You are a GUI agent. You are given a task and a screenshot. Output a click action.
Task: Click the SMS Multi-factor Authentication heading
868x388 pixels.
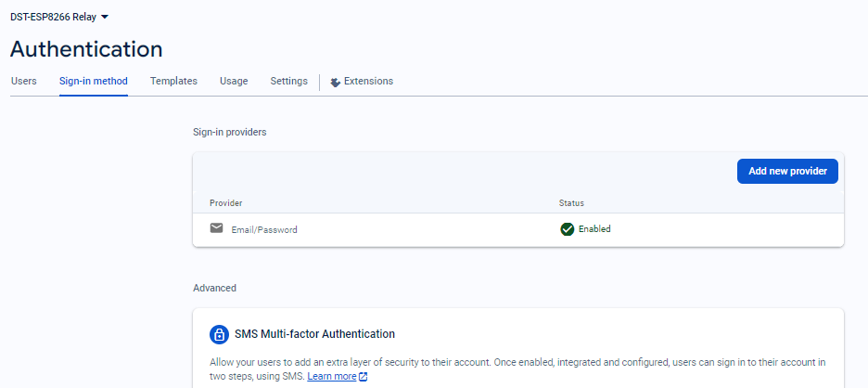pyautogui.click(x=315, y=334)
